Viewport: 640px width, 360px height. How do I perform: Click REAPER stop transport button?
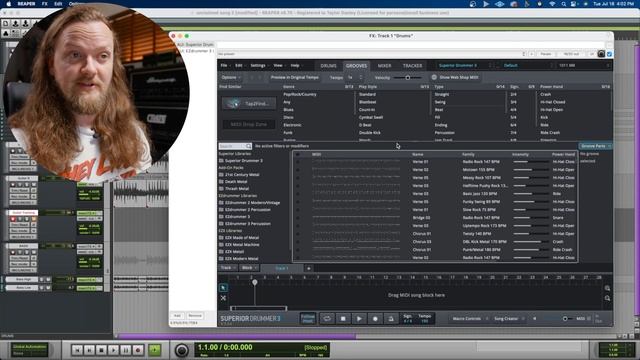pos(101,350)
